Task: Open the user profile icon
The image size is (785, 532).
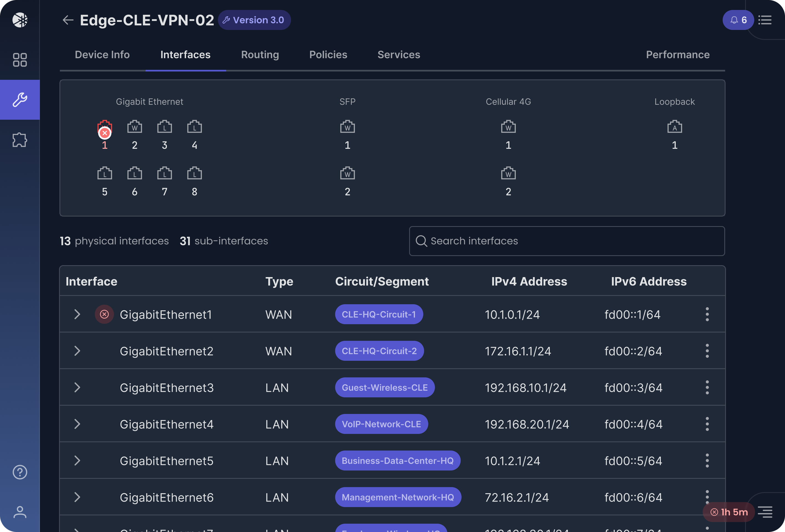Action: [20, 512]
